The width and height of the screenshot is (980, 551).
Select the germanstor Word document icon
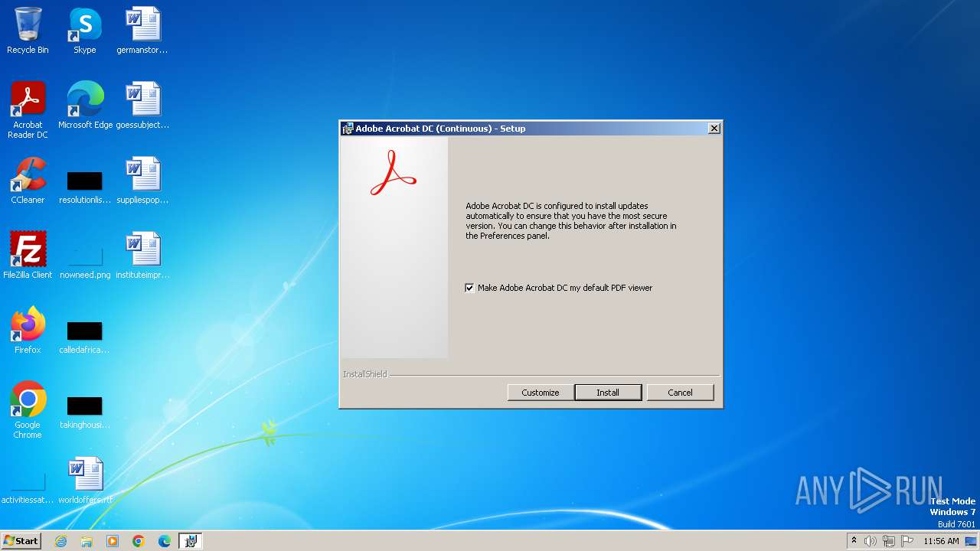click(142, 31)
